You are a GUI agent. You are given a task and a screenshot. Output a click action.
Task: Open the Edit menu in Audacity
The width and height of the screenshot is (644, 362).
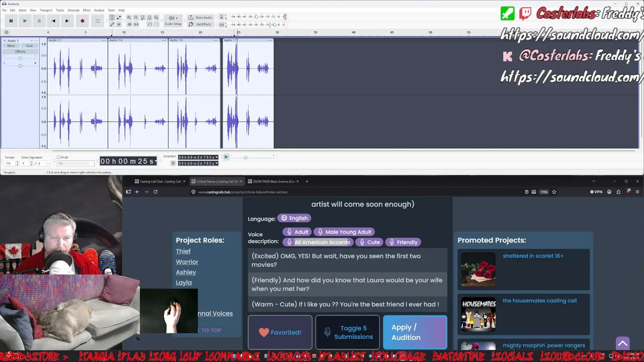pyautogui.click(x=13, y=10)
